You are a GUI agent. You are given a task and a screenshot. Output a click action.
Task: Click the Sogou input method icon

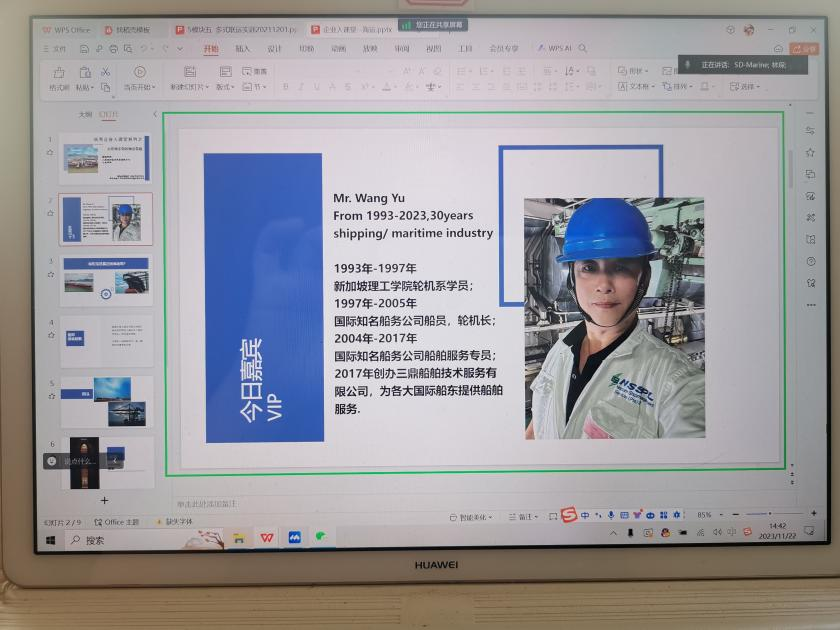[x=568, y=515]
